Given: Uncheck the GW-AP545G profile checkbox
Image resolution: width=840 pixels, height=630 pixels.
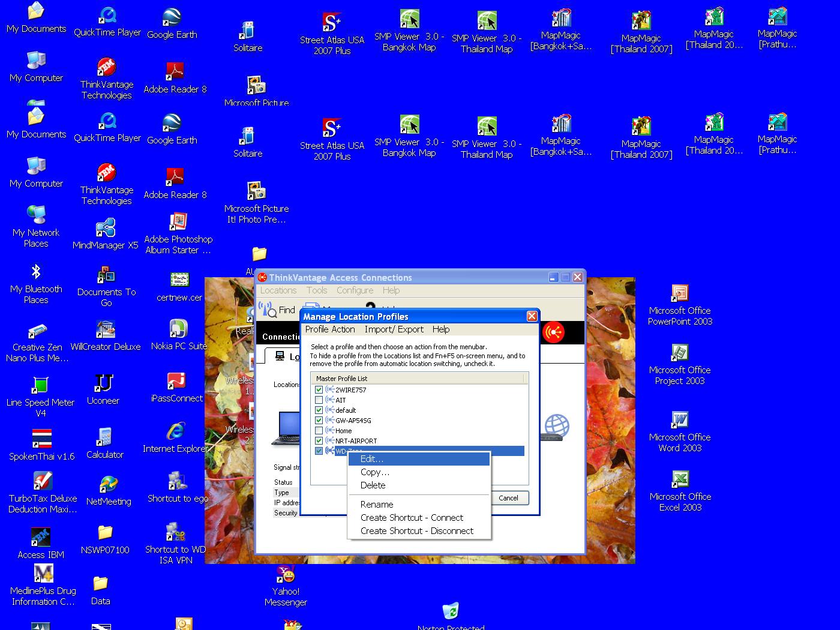Looking at the screenshot, I should pyautogui.click(x=319, y=421).
